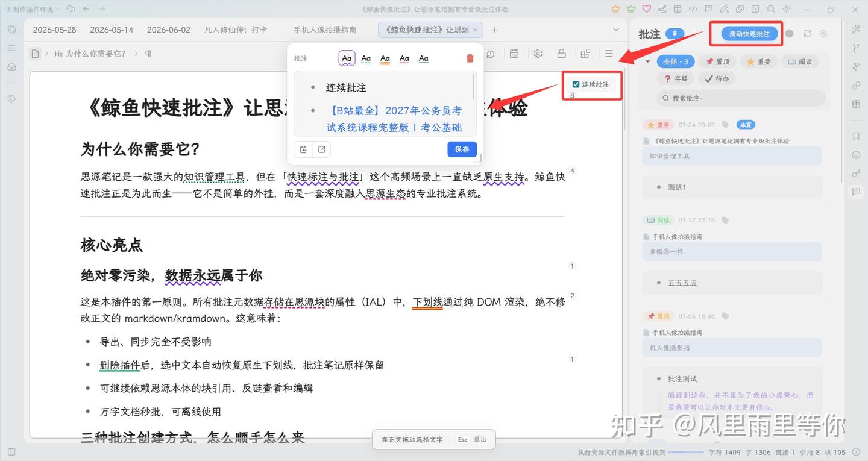The height and width of the screenshot is (461, 868).
Task: Click the code brackets icon in title bar
Action: click(693, 9)
